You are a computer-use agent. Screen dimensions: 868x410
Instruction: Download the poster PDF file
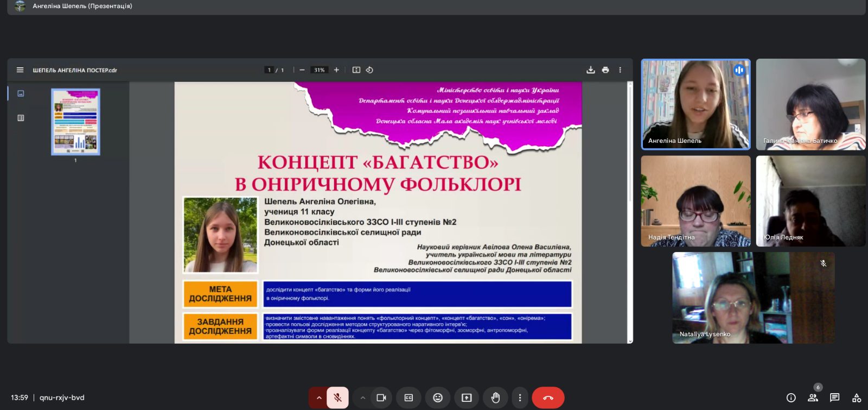point(591,70)
